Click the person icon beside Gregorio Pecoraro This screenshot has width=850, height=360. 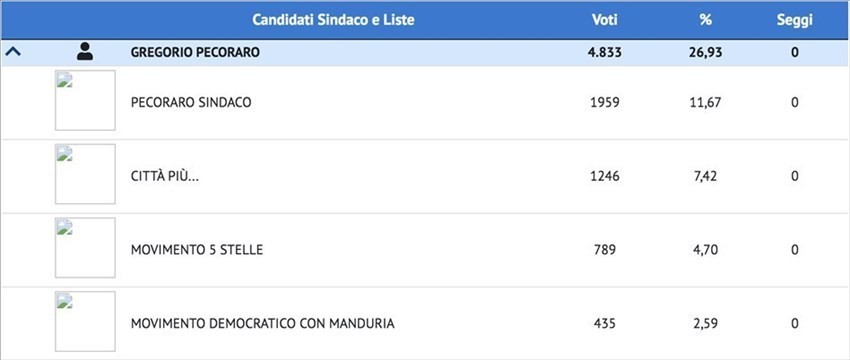pyautogui.click(x=85, y=52)
